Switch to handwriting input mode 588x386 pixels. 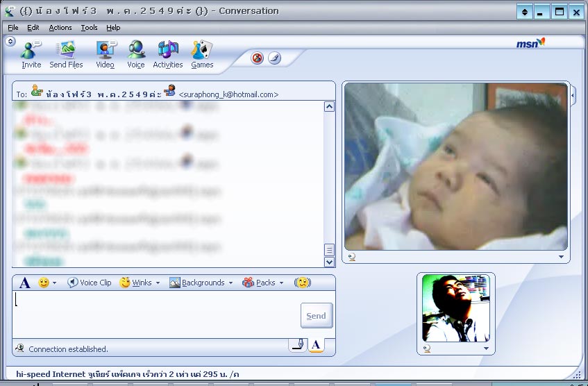pyautogui.click(x=298, y=345)
